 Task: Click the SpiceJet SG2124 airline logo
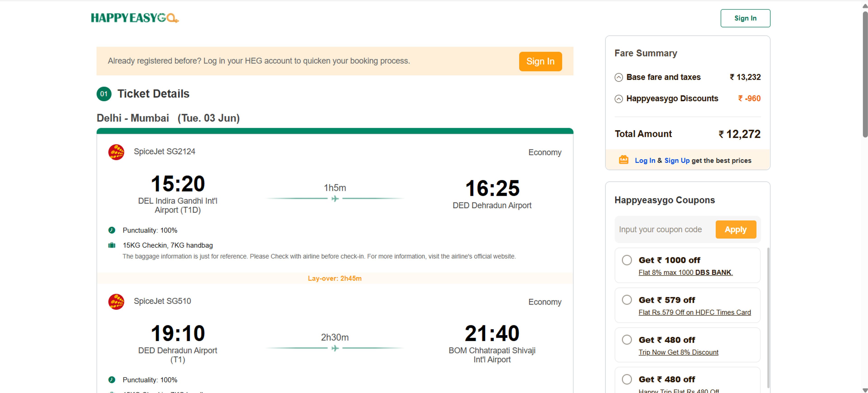[x=116, y=152]
